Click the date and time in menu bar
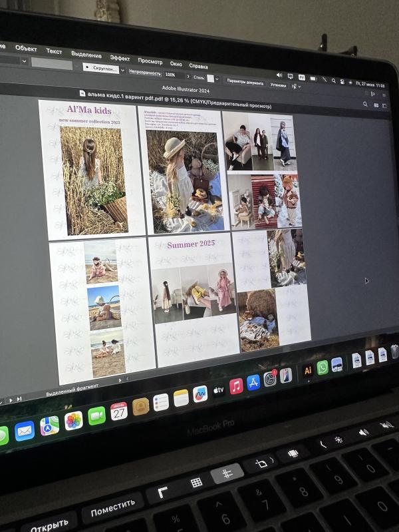 coord(370,85)
